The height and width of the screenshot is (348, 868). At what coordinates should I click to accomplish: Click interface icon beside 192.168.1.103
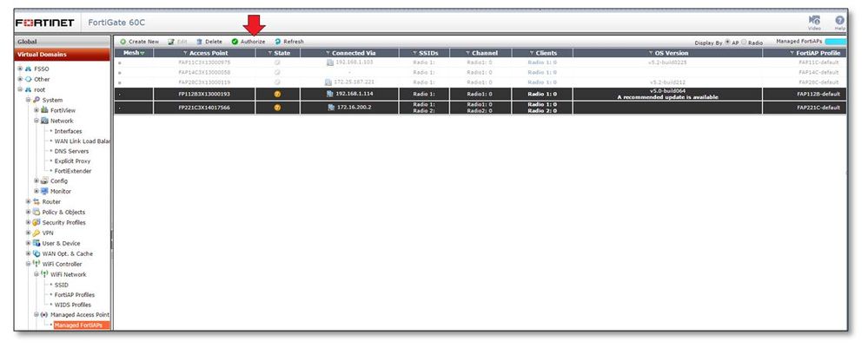pos(330,62)
